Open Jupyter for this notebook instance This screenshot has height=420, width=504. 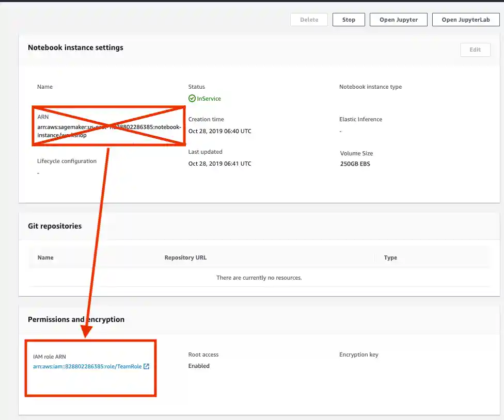click(x=398, y=20)
